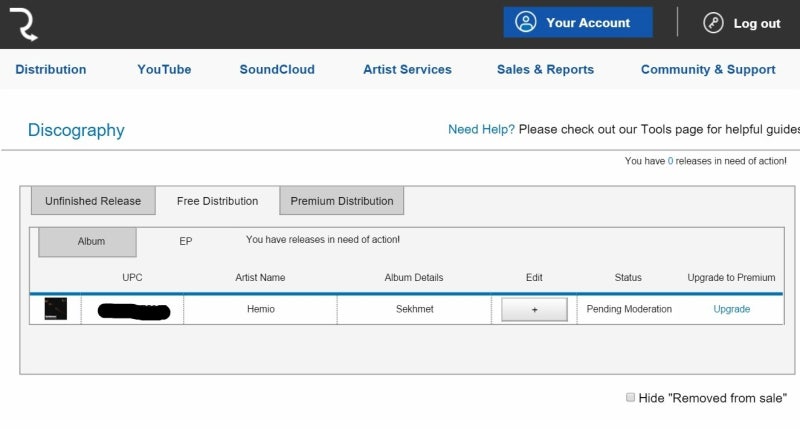Click the user profile icon in Your Account
This screenshot has width=800, height=429.
[526, 22]
